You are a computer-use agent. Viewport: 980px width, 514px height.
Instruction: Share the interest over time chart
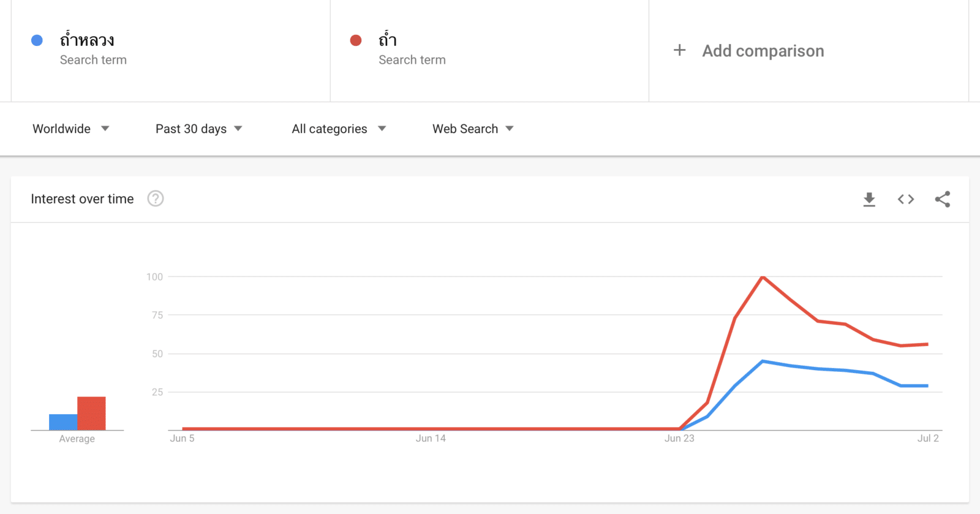[x=943, y=199]
